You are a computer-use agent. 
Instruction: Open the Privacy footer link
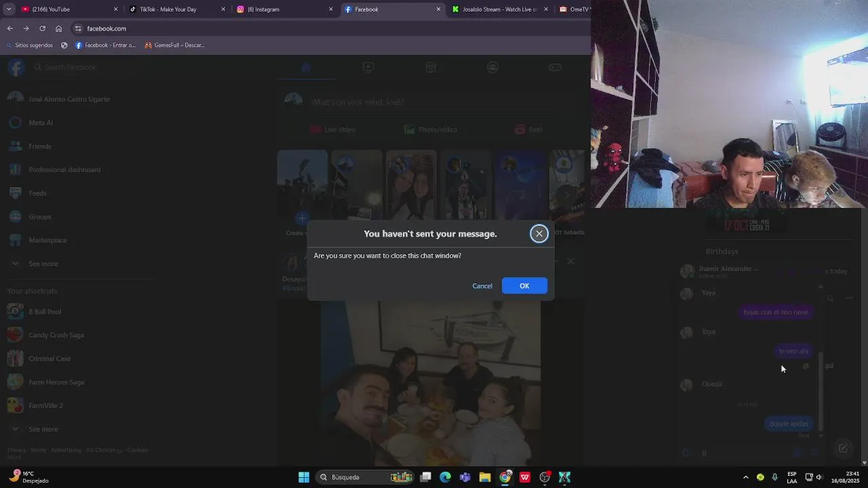[x=16, y=450]
